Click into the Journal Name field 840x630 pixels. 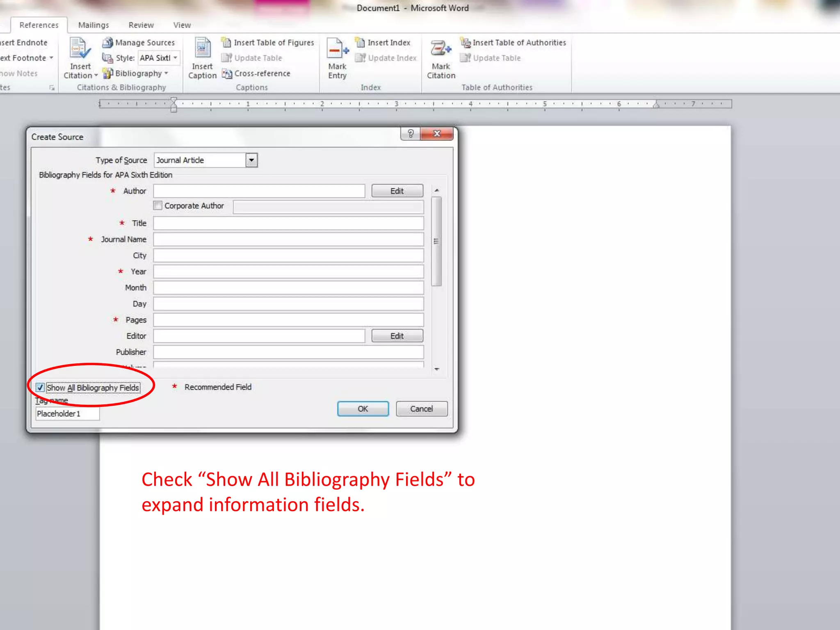(289, 239)
